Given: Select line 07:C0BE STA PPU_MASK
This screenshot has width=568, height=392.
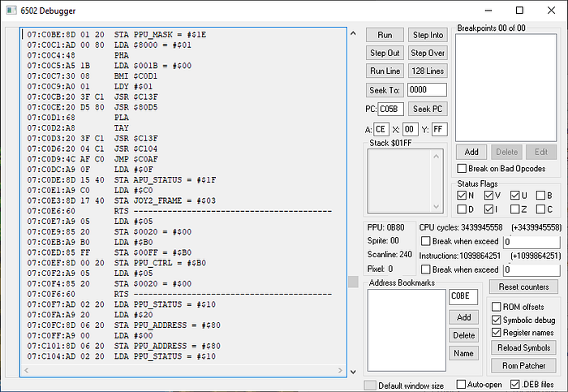Looking at the screenshot, I should 117,35.
